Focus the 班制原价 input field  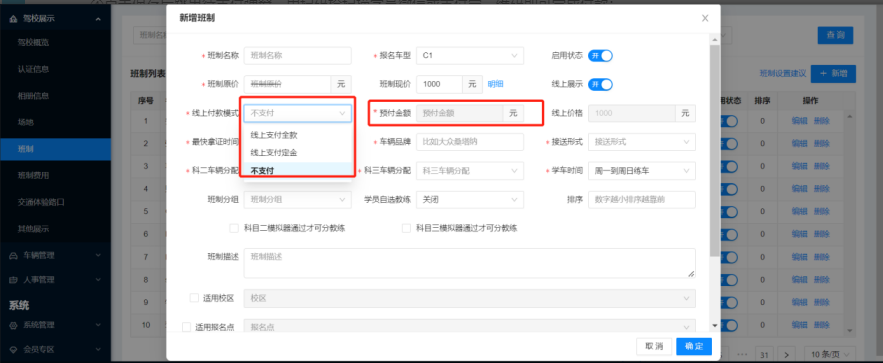287,84
